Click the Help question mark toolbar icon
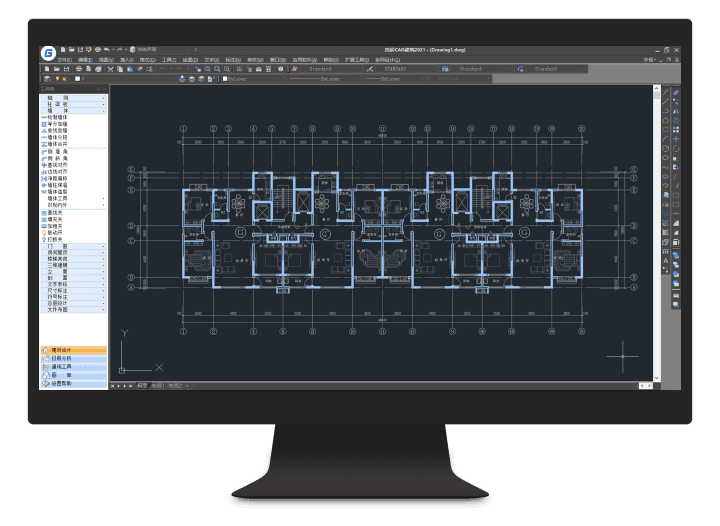Viewport: 720px width, 526px height. pyautogui.click(x=281, y=69)
